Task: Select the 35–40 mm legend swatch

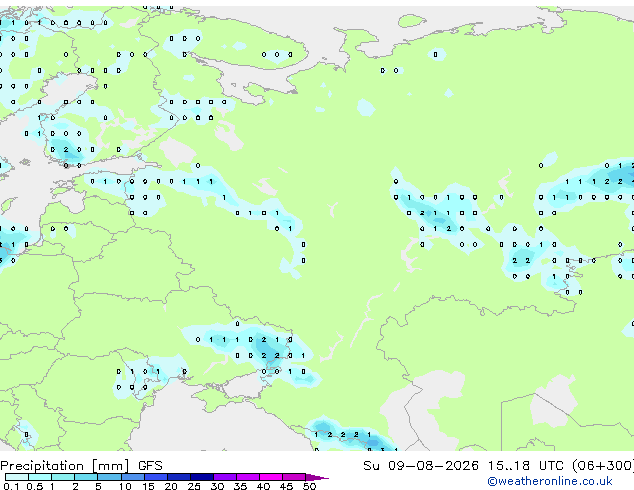Action: coord(248,477)
